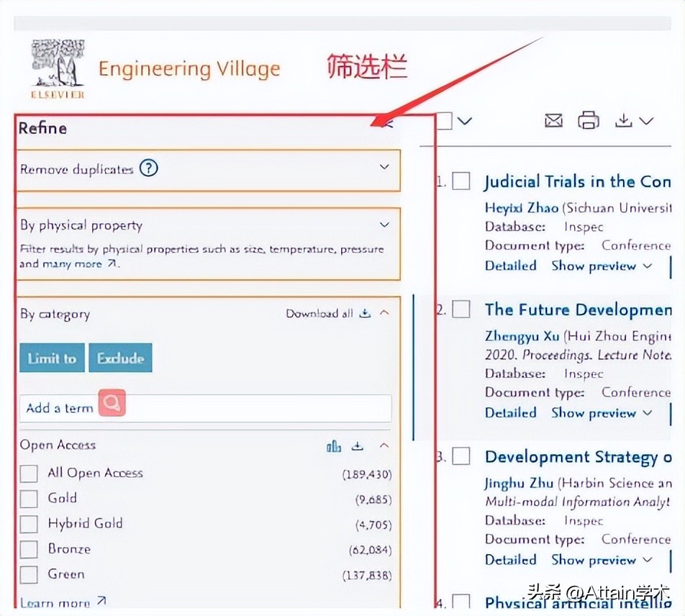Collapse the By category section

384,313
